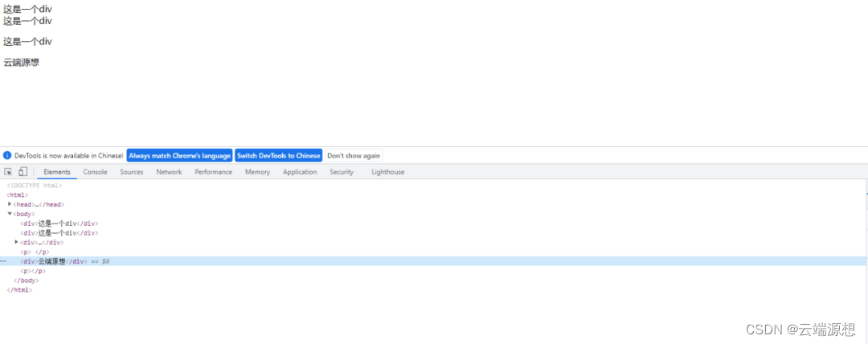Expand the head element node
Image resolution: width=868 pixels, height=344 pixels.
coord(10,204)
